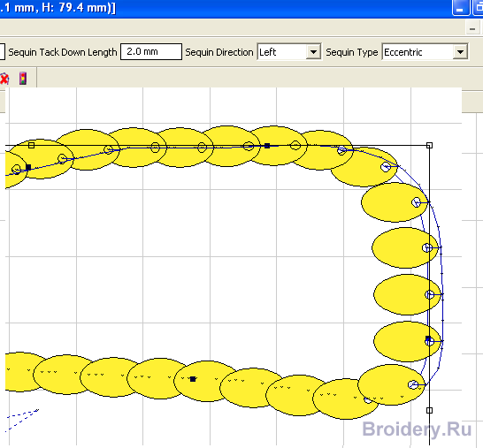This screenshot has height=448, width=483.
Task: Minimize the inner document window
Action: (x=472, y=29)
